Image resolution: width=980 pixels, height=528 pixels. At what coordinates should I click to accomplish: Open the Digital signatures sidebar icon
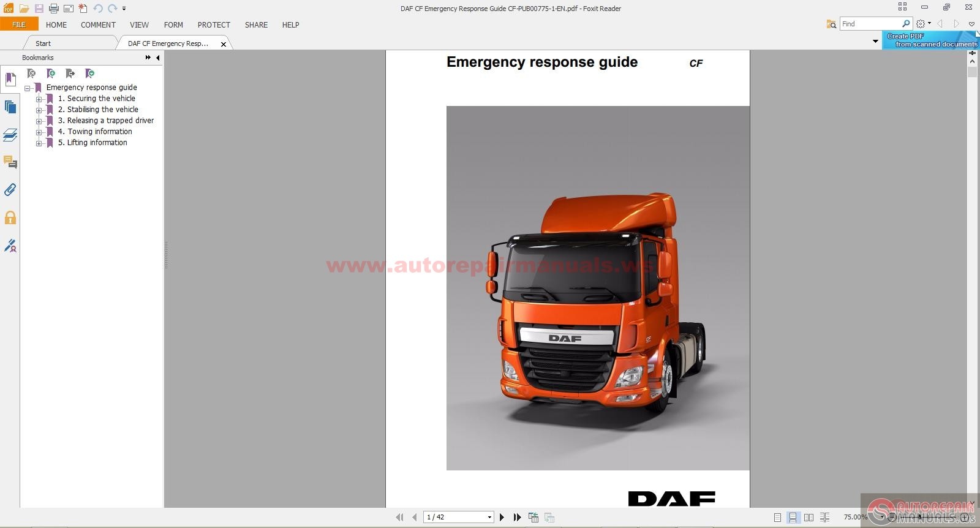tap(10, 246)
